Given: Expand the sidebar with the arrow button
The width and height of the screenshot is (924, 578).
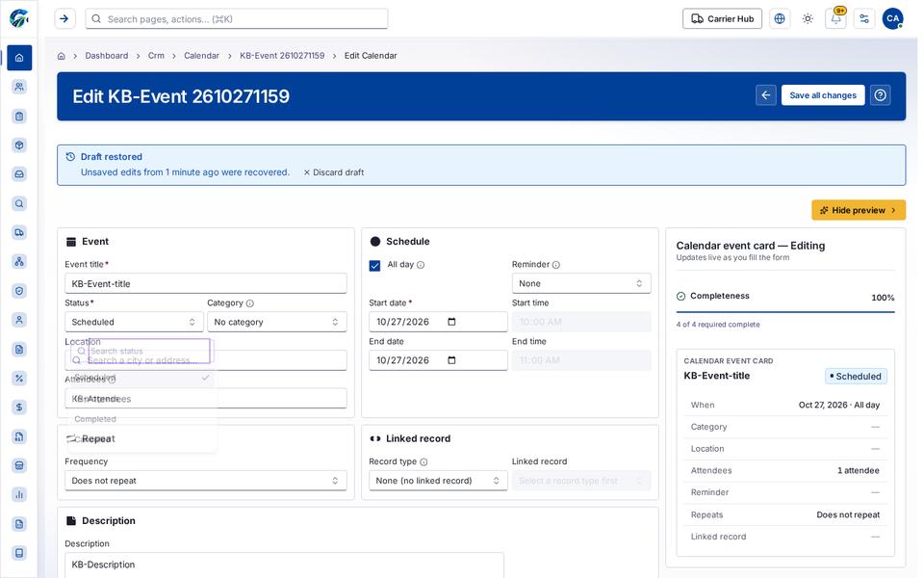Looking at the screenshot, I should (x=64, y=19).
